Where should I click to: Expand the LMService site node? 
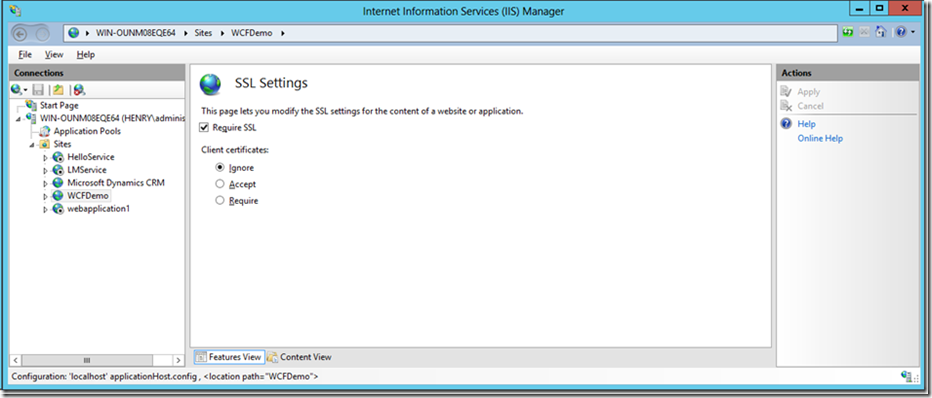click(x=46, y=170)
